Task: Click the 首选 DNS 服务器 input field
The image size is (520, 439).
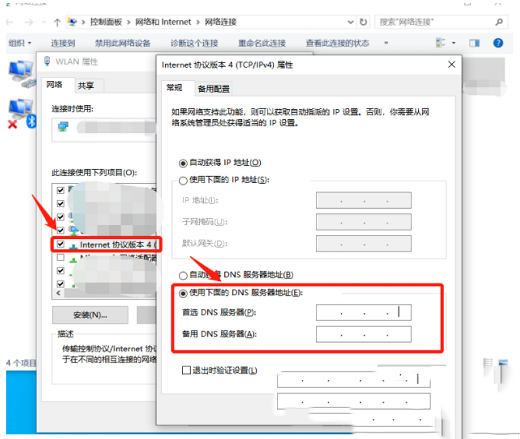Action: pyautogui.click(x=364, y=313)
